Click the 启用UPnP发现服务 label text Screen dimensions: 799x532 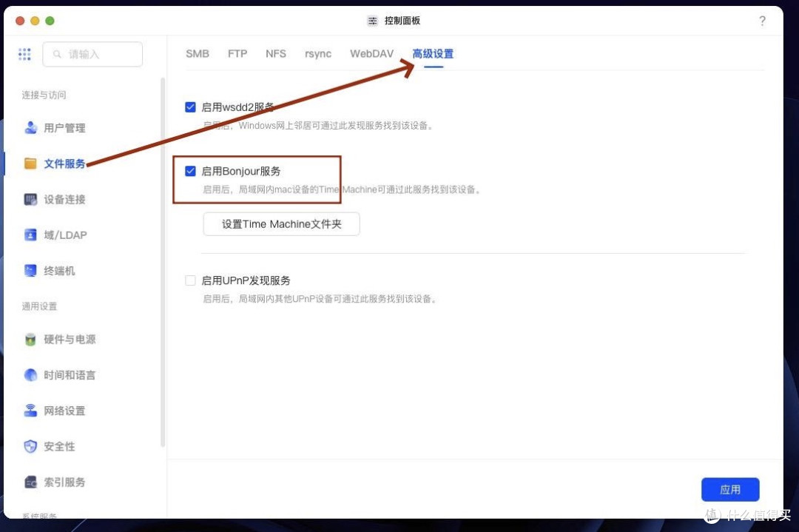point(246,280)
